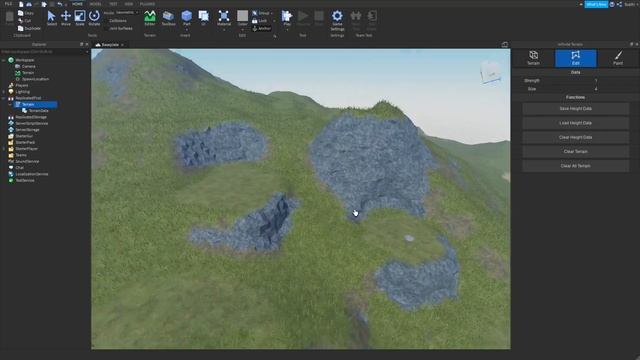The height and width of the screenshot is (360, 640).
Task: Open the UI insert tool
Action: (x=203, y=18)
